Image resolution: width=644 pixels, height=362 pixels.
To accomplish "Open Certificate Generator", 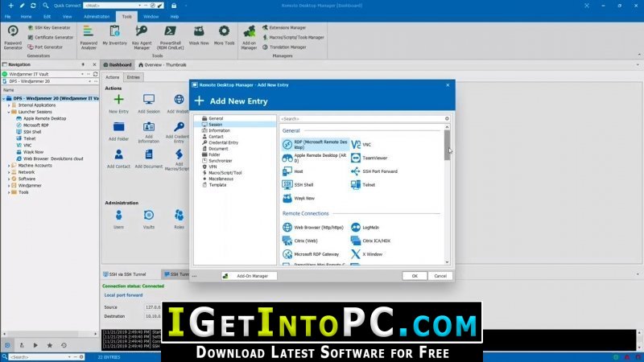I will point(51,37).
